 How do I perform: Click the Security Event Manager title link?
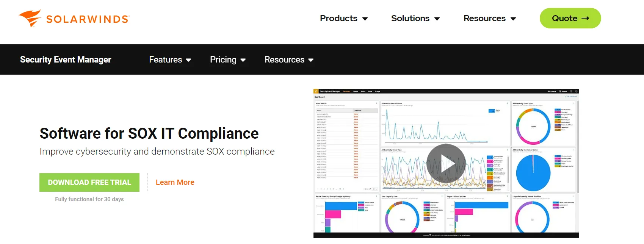click(x=66, y=59)
